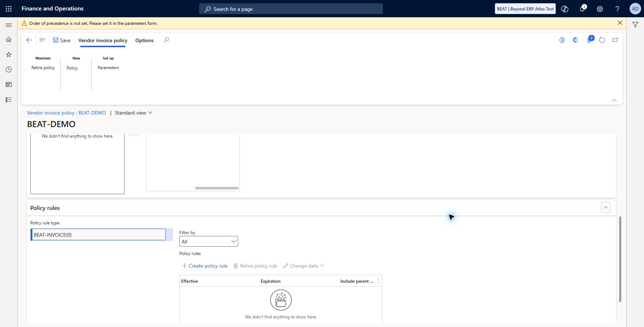
Task: Open company selector BEAT Beyond ERP Atlas Test
Action: coord(525,9)
